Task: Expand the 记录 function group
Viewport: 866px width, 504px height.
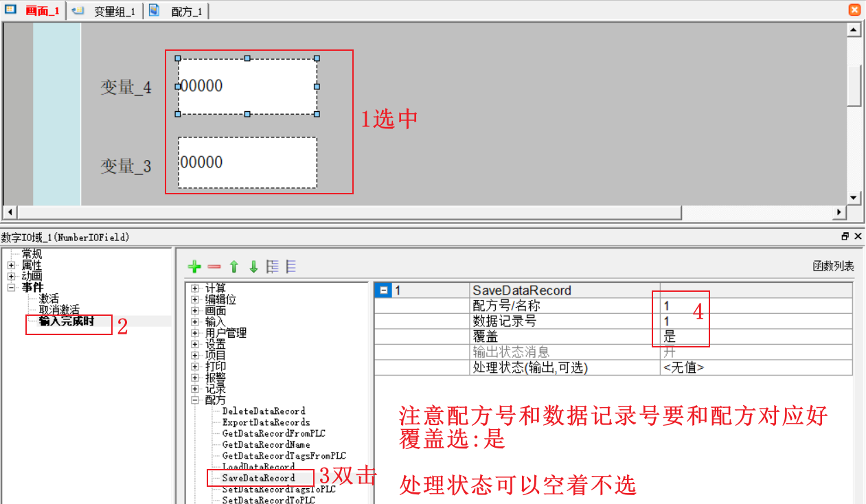Action: [x=195, y=389]
